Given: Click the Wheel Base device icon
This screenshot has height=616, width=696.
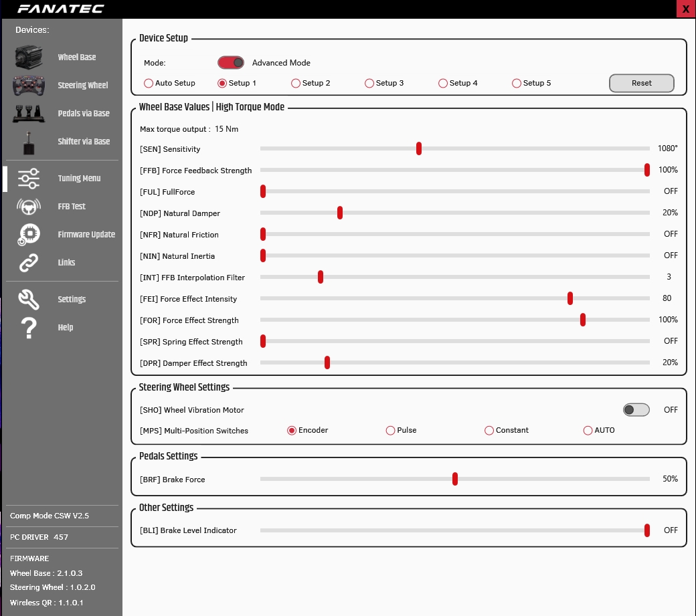Looking at the screenshot, I should coord(29,58).
